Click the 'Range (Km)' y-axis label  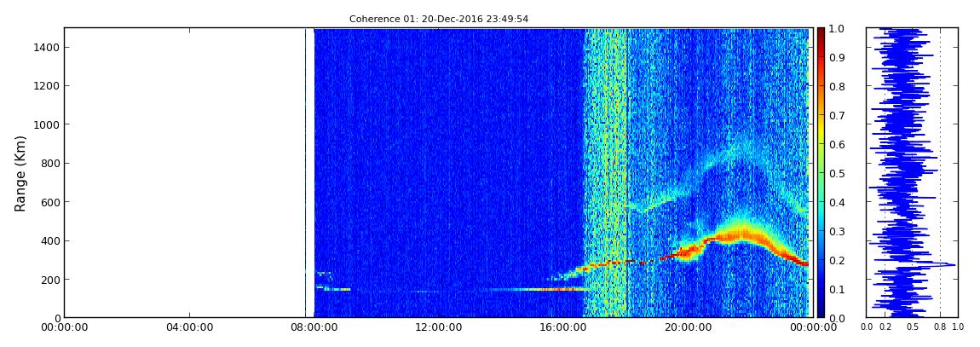coord(20,173)
